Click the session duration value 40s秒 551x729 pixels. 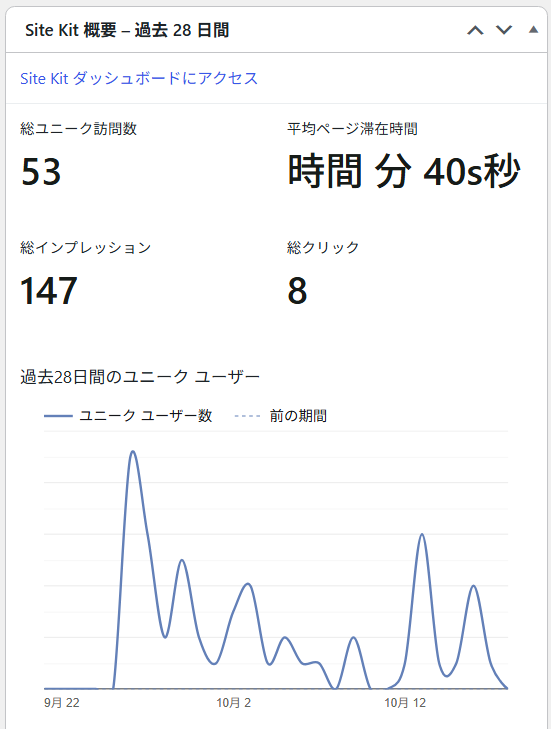pos(471,171)
